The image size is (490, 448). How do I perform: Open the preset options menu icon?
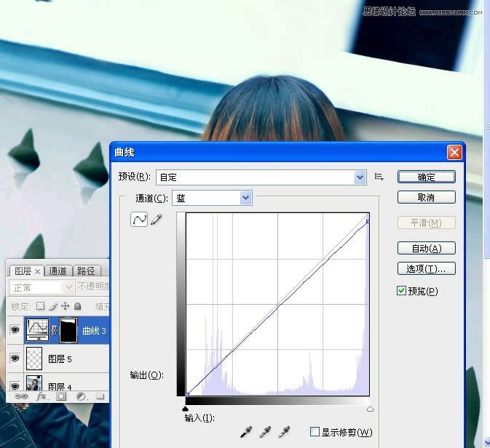point(379,177)
